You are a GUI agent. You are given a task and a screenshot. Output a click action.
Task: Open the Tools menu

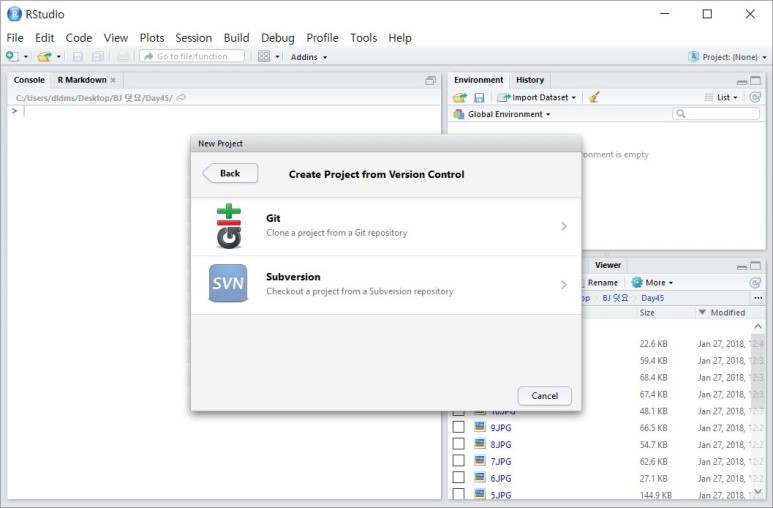coord(364,38)
